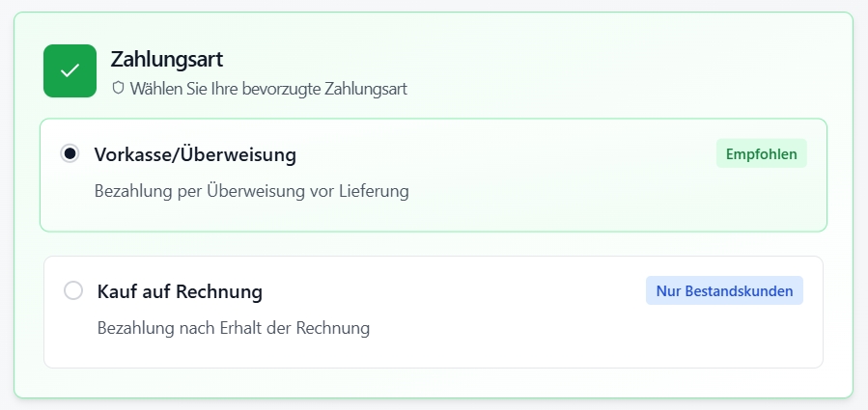868x410 pixels.
Task: Click text 'Bezahlung per Überweisung vor Lieferung'
Action: pos(251,191)
